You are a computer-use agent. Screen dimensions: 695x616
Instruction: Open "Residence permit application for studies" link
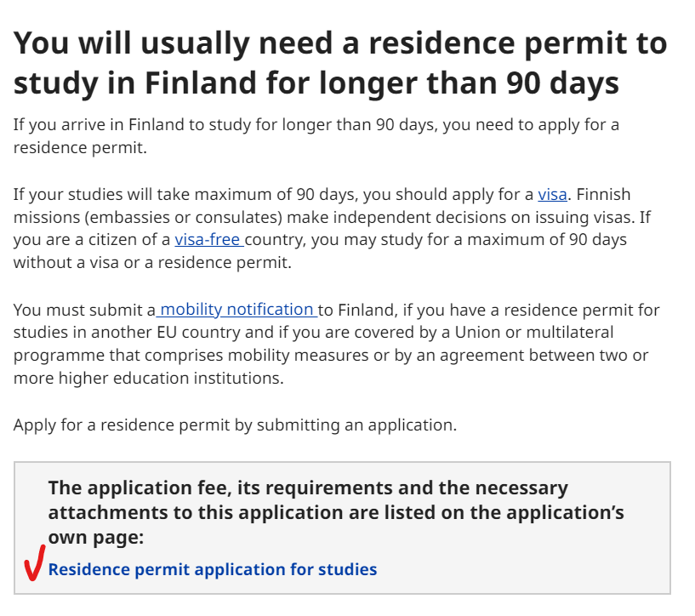(212, 569)
